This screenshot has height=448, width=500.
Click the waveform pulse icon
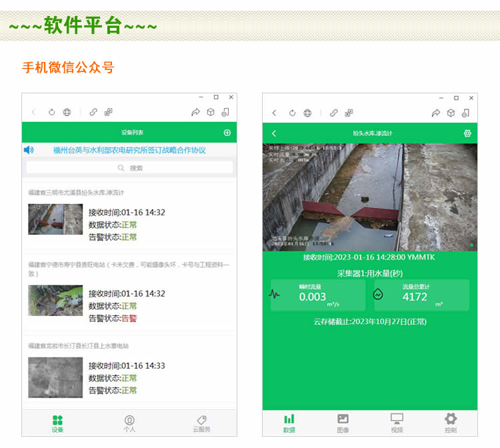(x=274, y=294)
